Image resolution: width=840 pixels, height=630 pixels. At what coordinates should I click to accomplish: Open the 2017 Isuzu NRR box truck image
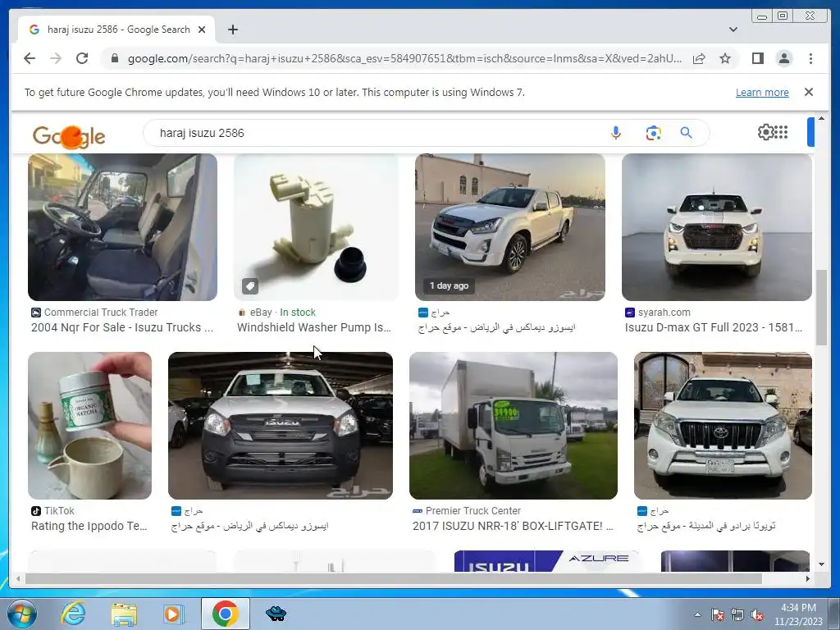click(x=514, y=426)
